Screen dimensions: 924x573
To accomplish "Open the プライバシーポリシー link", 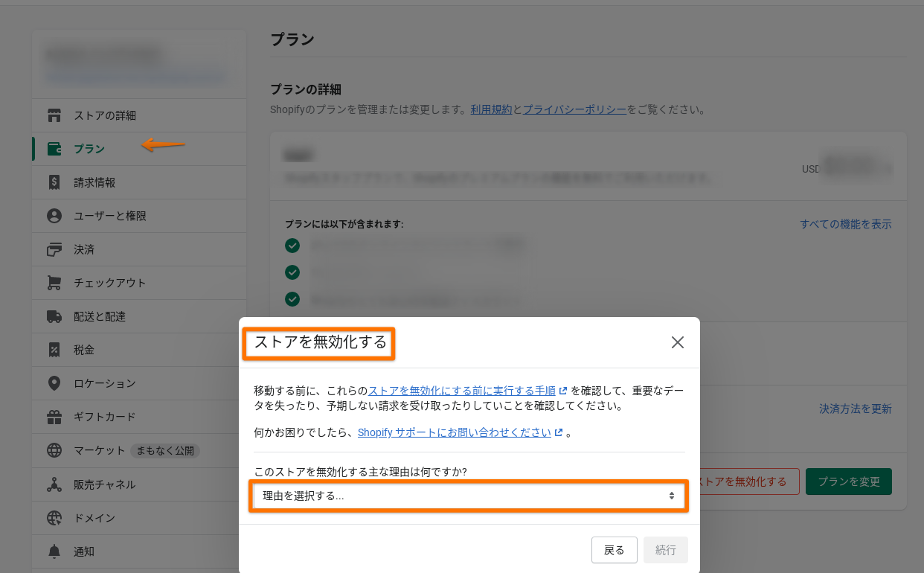I will click(574, 109).
